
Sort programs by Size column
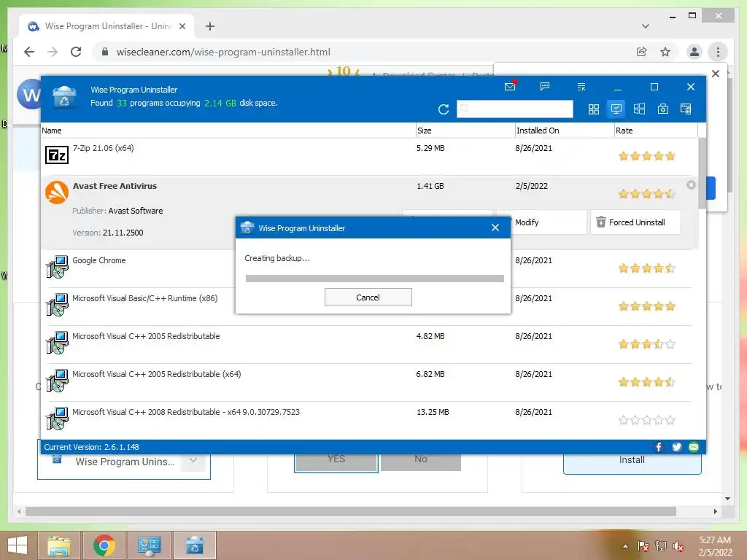[465, 131]
